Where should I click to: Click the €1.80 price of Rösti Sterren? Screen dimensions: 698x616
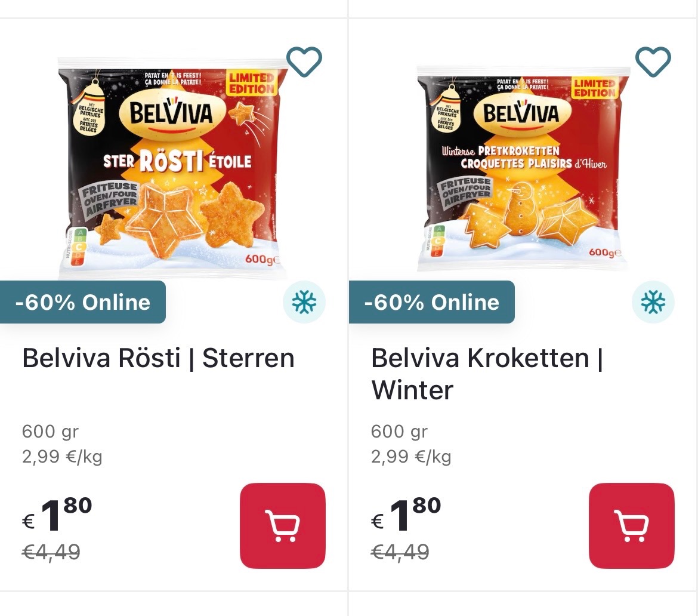pos(58,516)
